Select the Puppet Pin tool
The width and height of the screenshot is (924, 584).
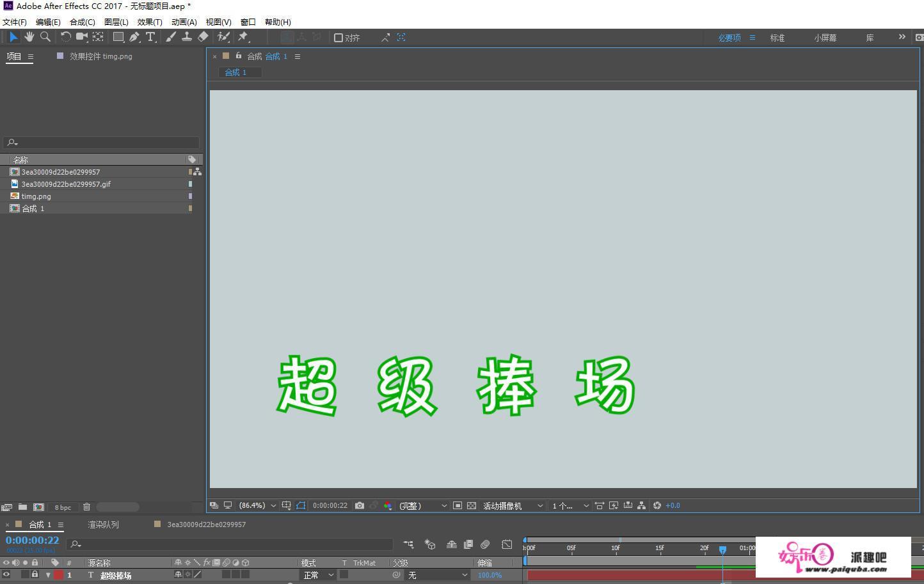pyautogui.click(x=243, y=37)
